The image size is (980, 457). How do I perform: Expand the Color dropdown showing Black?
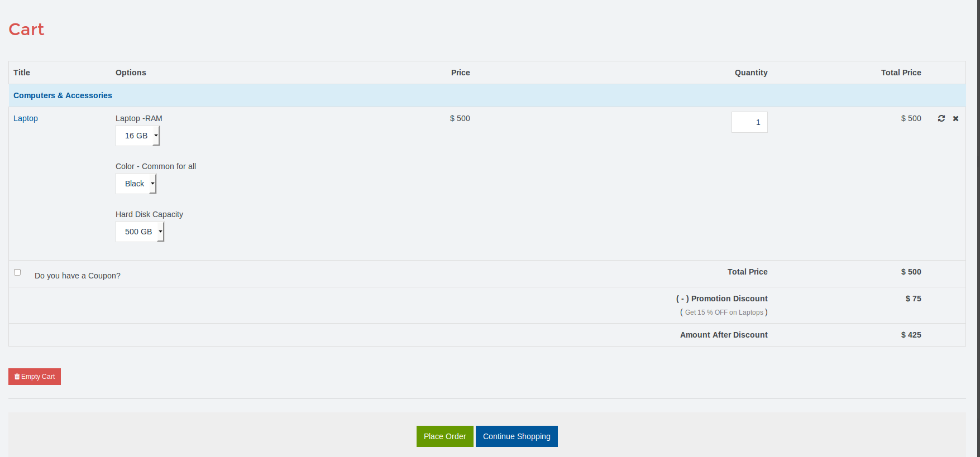pyautogui.click(x=136, y=184)
